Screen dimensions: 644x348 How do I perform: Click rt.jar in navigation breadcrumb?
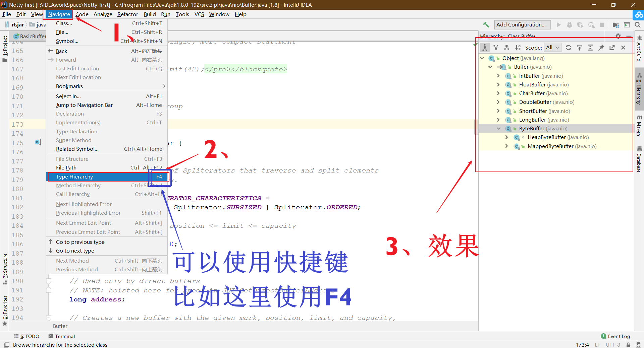14,25
